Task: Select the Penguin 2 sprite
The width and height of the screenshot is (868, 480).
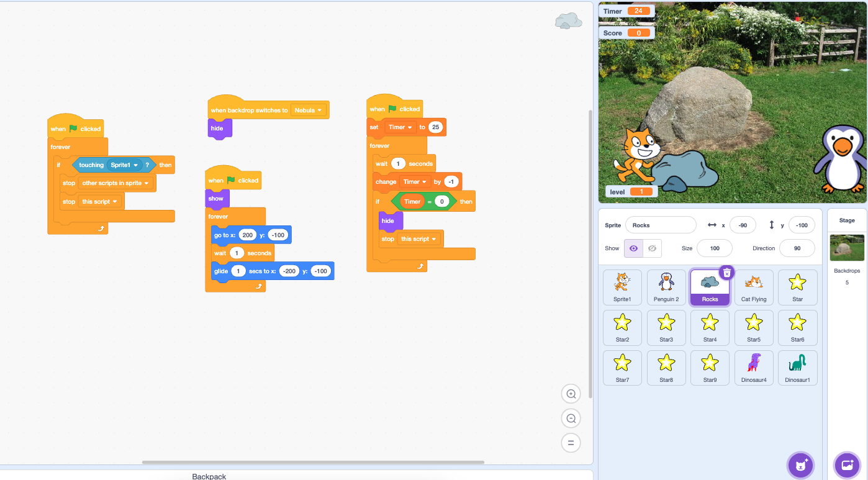Action: click(666, 287)
